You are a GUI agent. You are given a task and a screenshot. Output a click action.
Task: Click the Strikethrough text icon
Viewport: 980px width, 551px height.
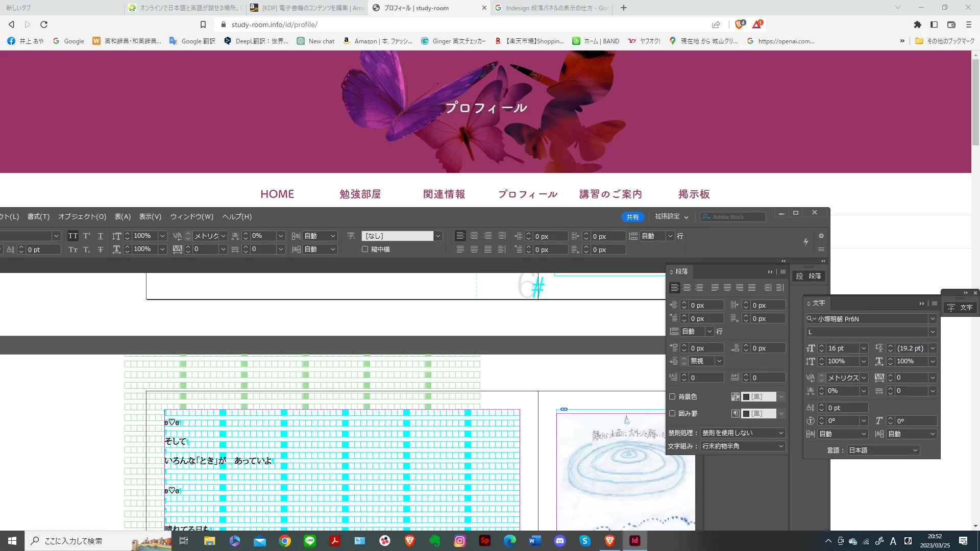101,249
